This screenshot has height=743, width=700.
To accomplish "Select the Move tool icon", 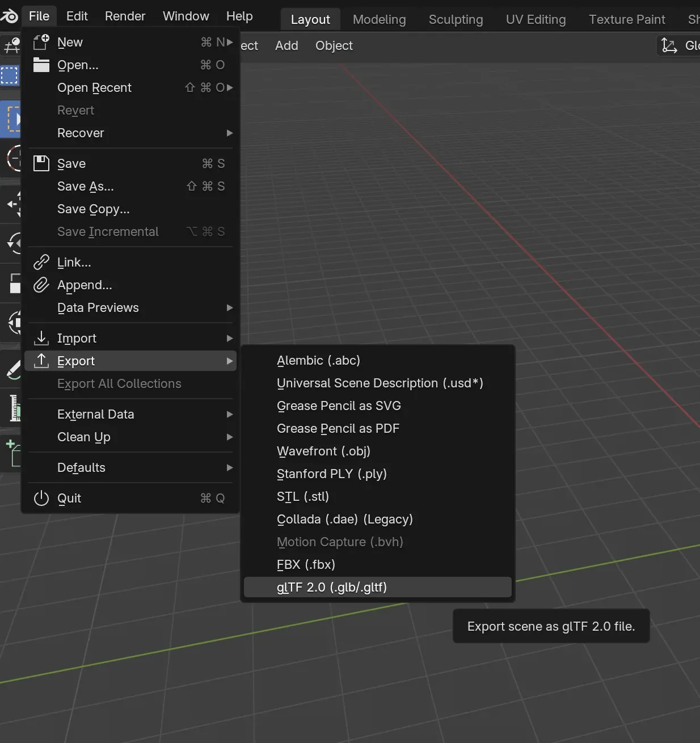I will tap(12, 204).
